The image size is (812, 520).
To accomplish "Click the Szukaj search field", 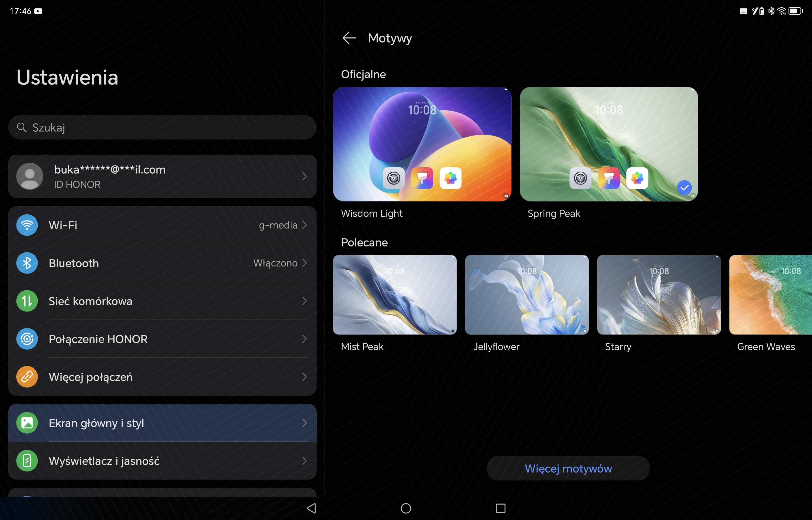I will (162, 127).
